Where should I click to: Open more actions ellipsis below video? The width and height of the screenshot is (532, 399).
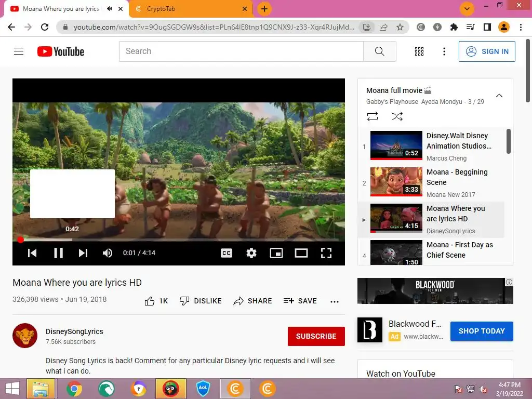(x=335, y=301)
